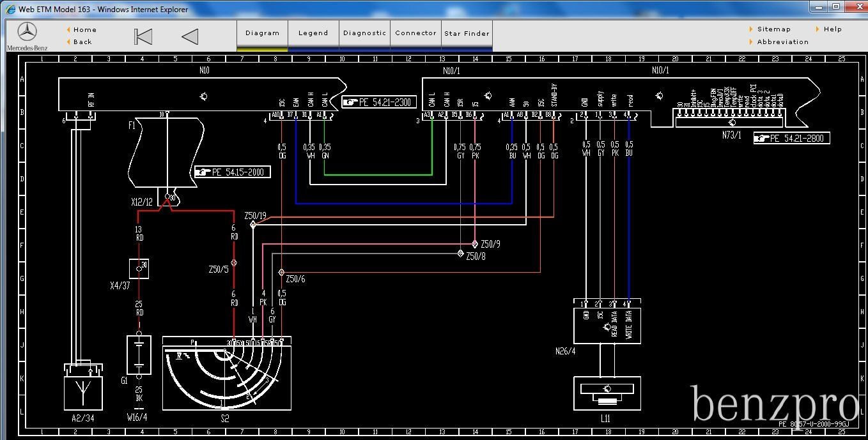Click hand pointer icon beside PE 54.21-2300
The height and width of the screenshot is (440, 868).
[350, 102]
